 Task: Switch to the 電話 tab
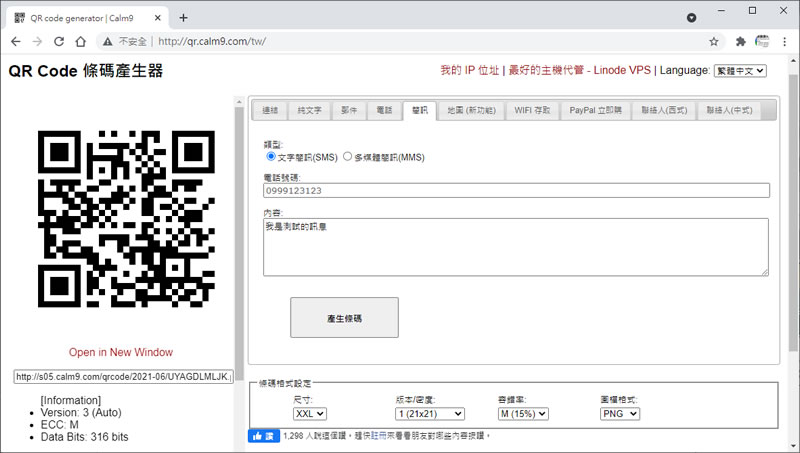coord(384,110)
